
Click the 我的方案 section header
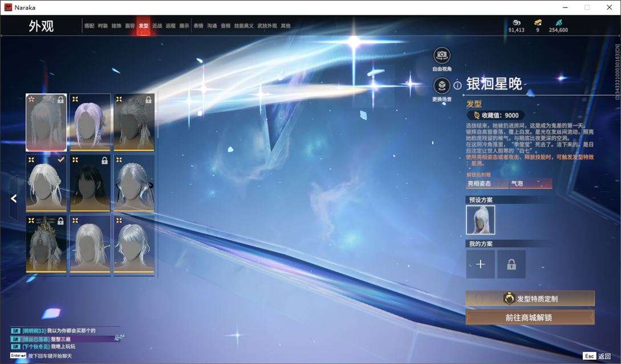click(x=481, y=244)
